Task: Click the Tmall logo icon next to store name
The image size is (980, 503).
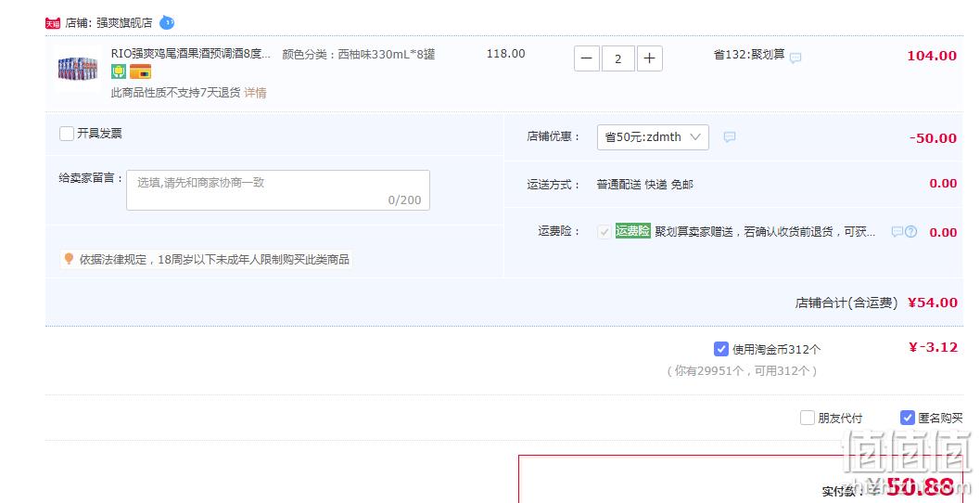Action: point(53,23)
